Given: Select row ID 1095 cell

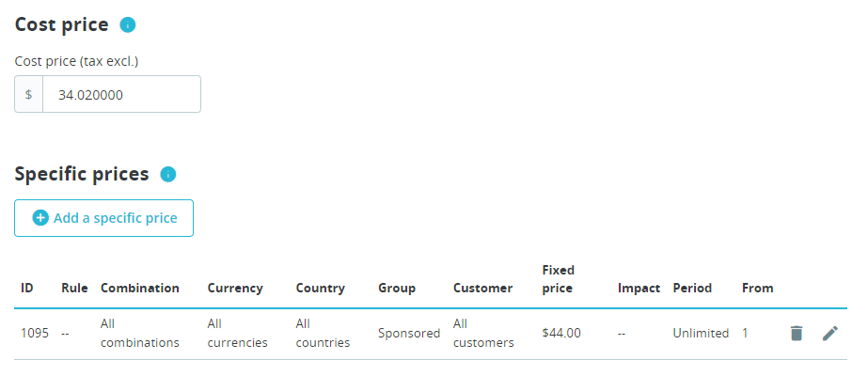Looking at the screenshot, I should tap(35, 333).
